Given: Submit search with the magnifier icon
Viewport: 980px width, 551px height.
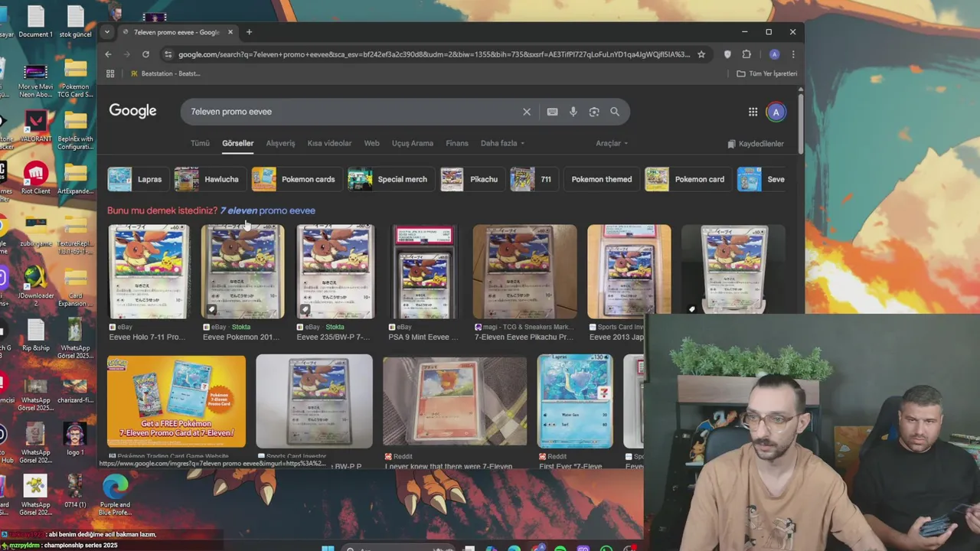Looking at the screenshot, I should click(x=615, y=112).
